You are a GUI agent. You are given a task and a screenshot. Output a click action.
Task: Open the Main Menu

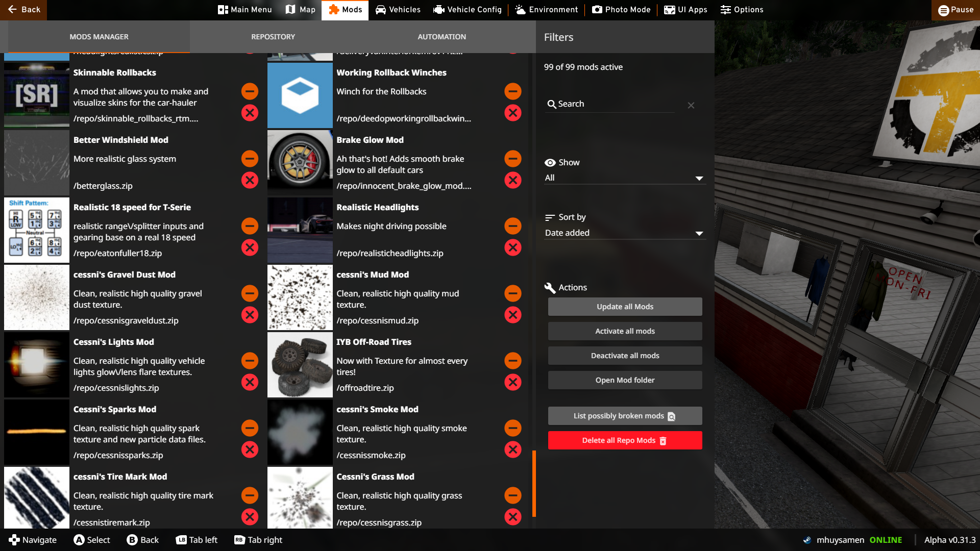tap(245, 10)
